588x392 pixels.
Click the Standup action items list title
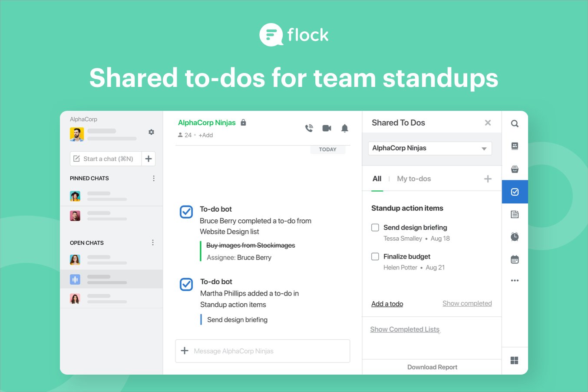click(x=407, y=208)
